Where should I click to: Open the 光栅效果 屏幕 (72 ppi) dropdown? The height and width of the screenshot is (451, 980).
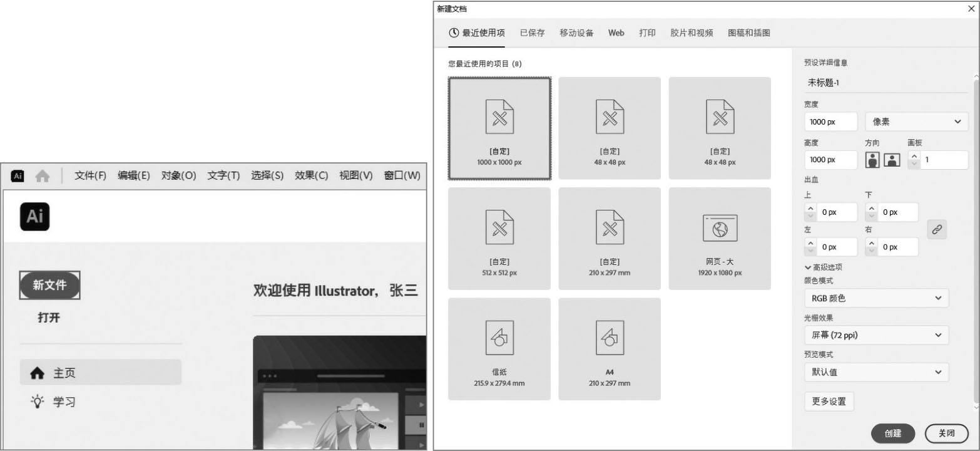tap(877, 335)
